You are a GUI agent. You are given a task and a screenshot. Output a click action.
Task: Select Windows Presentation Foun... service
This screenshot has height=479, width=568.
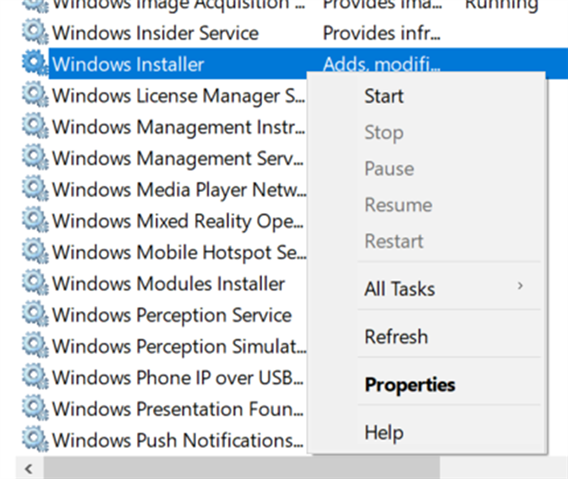tap(178, 409)
